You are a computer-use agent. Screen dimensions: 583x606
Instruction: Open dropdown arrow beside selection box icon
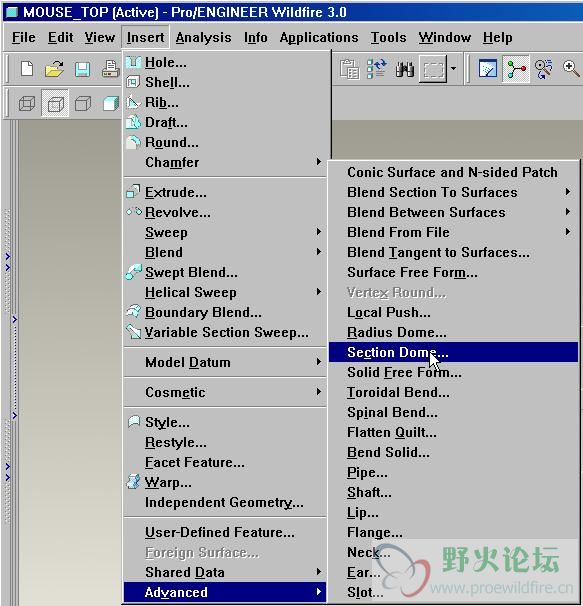pos(453,69)
